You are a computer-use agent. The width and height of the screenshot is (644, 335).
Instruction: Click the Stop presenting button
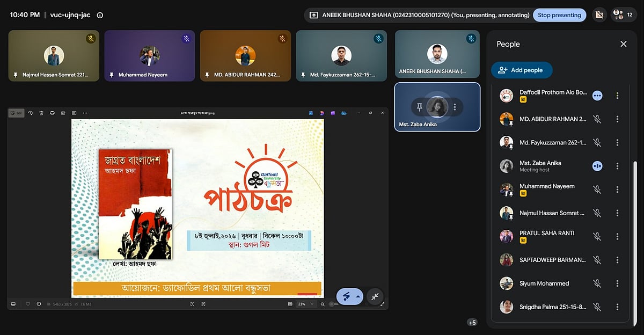[x=559, y=15]
